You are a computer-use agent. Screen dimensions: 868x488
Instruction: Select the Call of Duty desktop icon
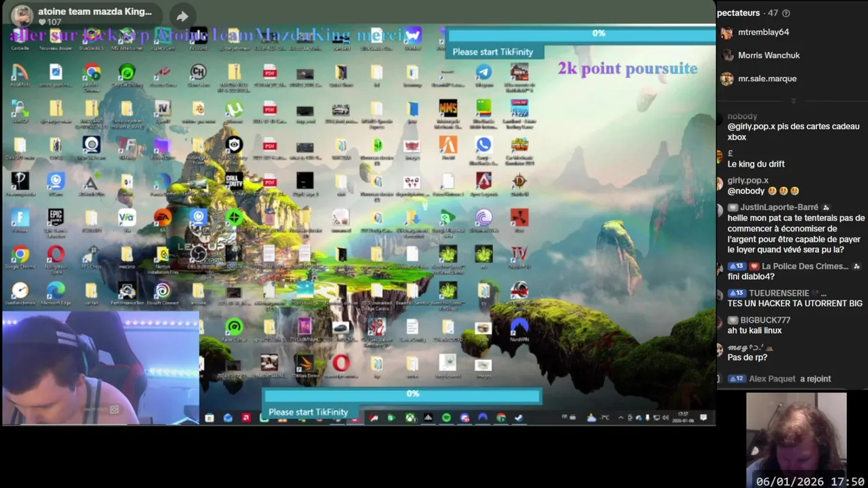click(x=234, y=183)
